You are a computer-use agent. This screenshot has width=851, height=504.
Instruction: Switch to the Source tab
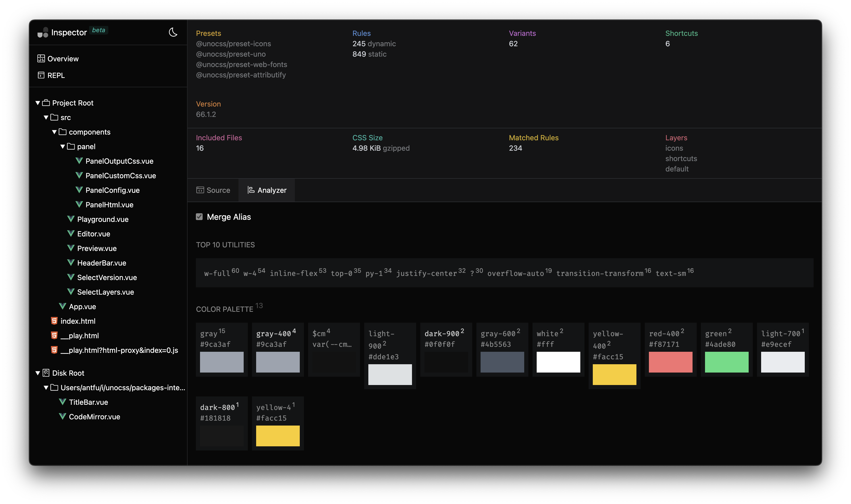213,190
